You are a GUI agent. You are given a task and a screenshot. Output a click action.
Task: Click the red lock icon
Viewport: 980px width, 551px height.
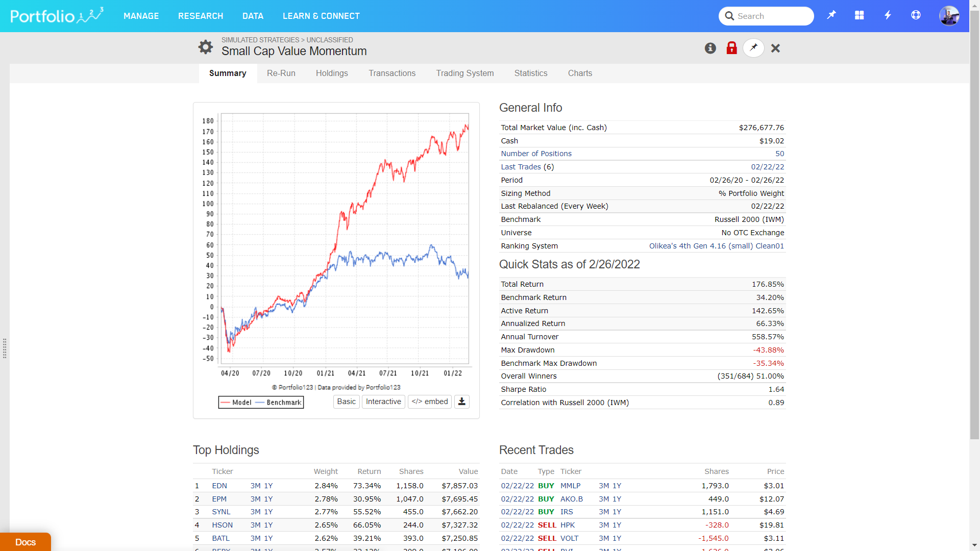(731, 48)
